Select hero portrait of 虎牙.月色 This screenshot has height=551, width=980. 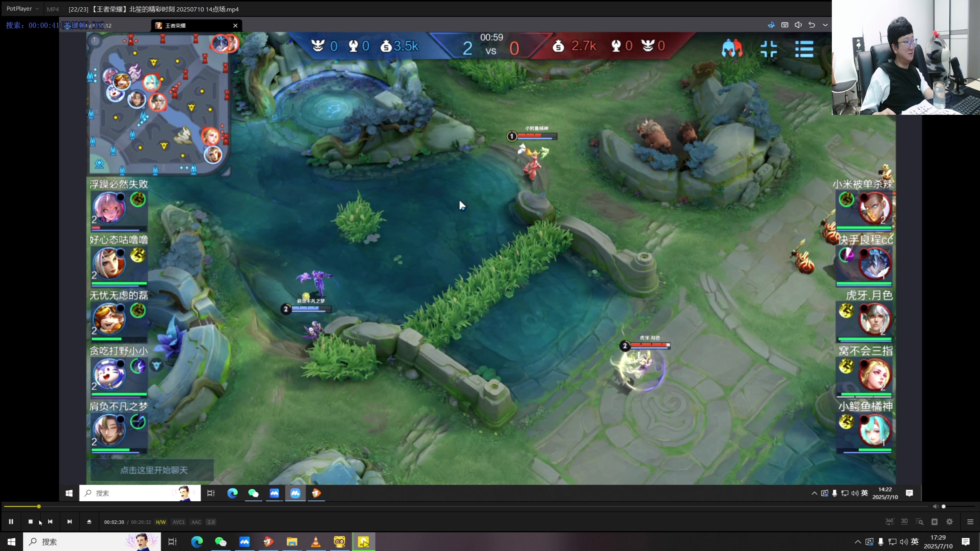point(875,319)
